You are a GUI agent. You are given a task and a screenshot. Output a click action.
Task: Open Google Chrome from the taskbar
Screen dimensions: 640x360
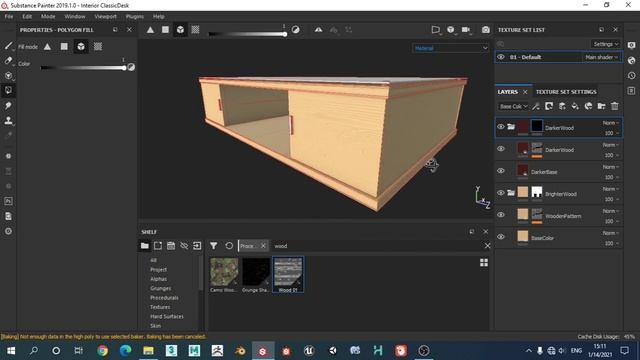(x=102, y=351)
